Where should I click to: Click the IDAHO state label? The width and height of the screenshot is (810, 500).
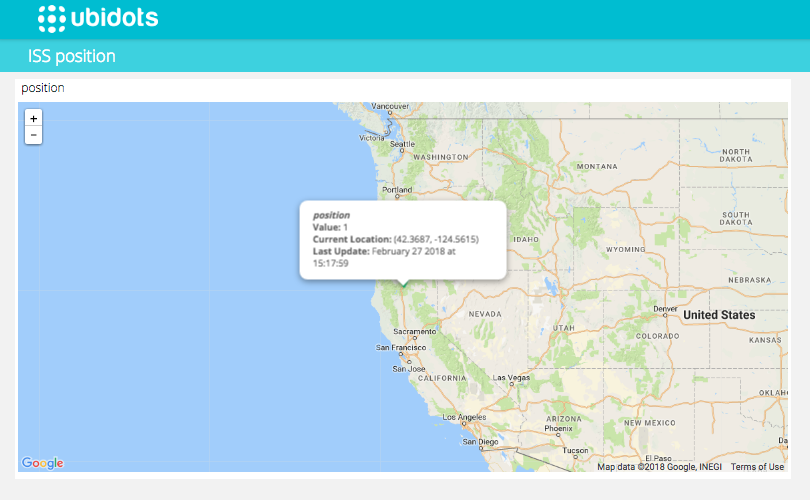[526, 240]
